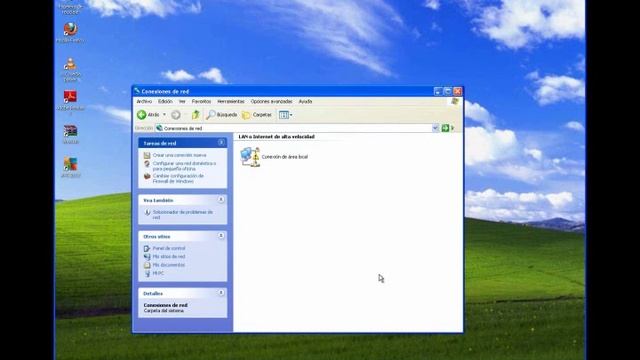Open the Herramientas menu
640x360 pixels.
[231, 101]
